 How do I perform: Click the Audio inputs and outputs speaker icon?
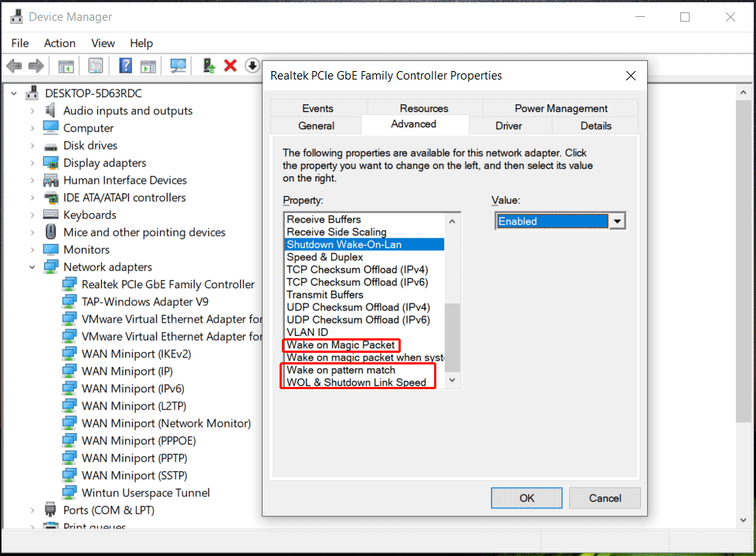[51, 110]
